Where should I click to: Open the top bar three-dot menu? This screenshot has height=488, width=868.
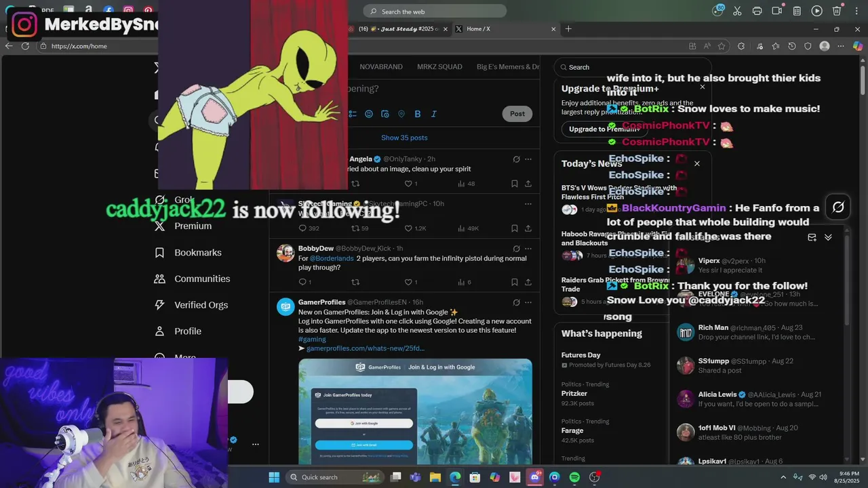tap(856, 11)
